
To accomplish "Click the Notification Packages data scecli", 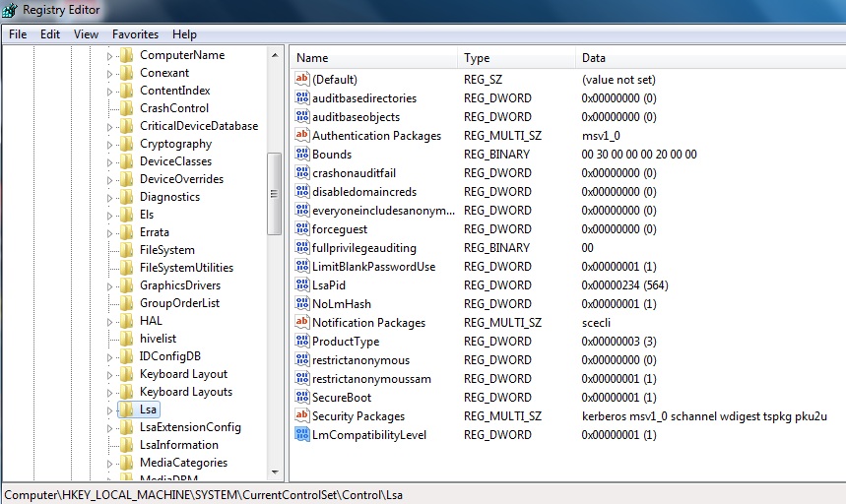I will click(596, 322).
